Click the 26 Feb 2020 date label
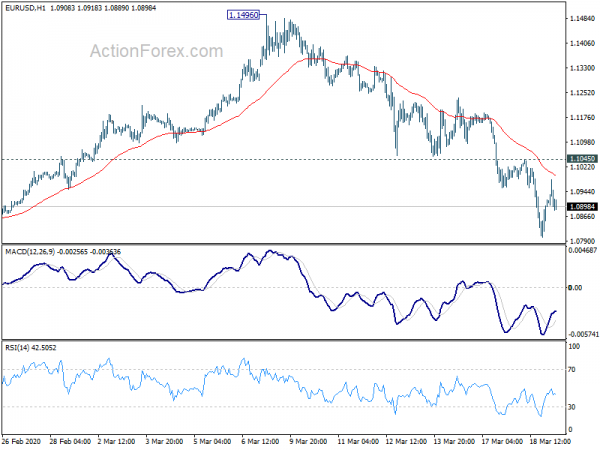Image resolution: width=600 pixels, height=450 pixels. pos(20,441)
